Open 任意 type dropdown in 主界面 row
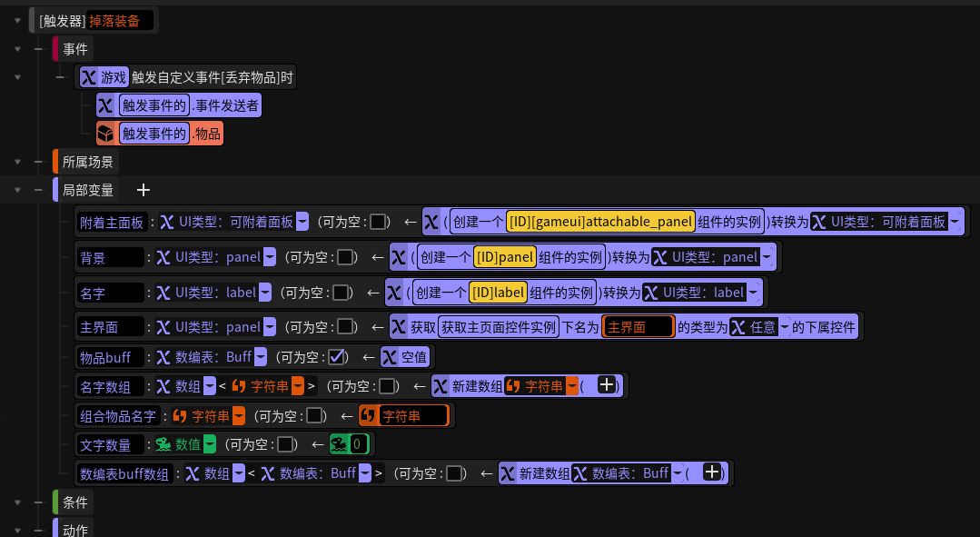980x537 pixels. click(x=784, y=327)
